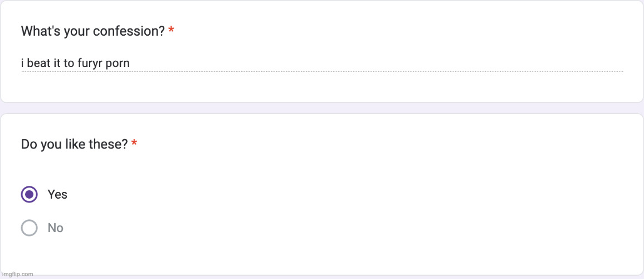The height and width of the screenshot is (279, 644).
Task: Click the "Do you like these?" question heading
Action: (x=75, y=145)
